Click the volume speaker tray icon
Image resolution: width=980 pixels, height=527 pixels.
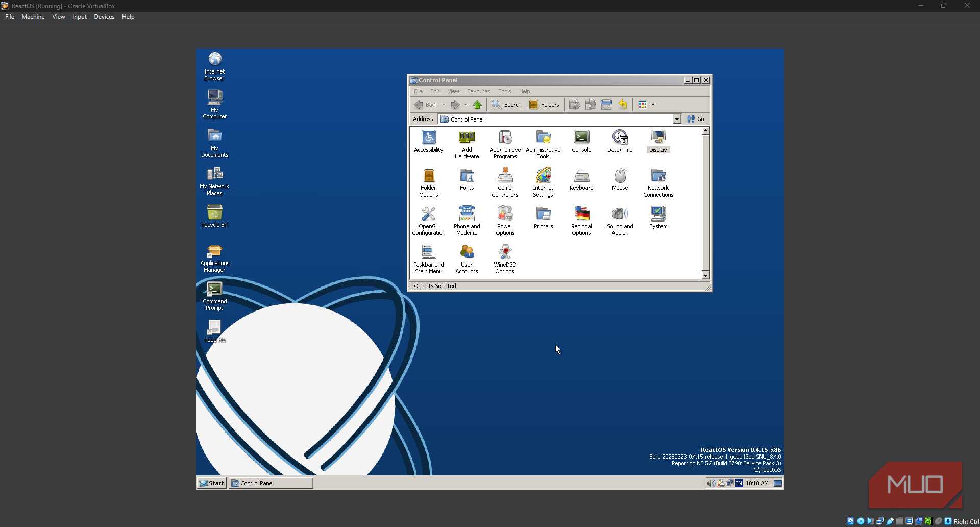(710, 483)
